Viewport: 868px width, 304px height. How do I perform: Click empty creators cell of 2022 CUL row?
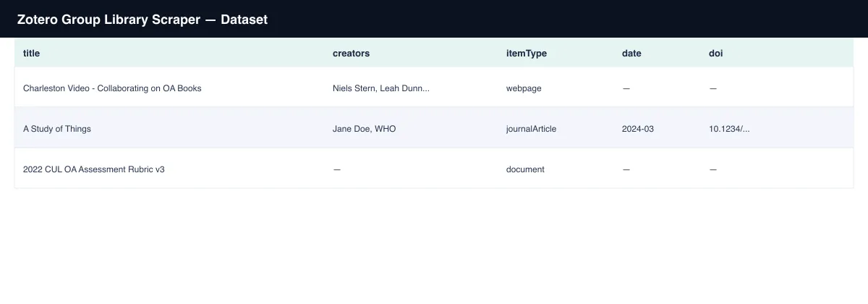337,169
